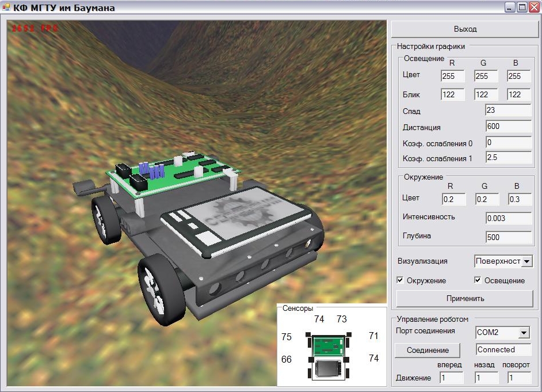
Task: Click the поворот movement field
Action: point(518,378)
